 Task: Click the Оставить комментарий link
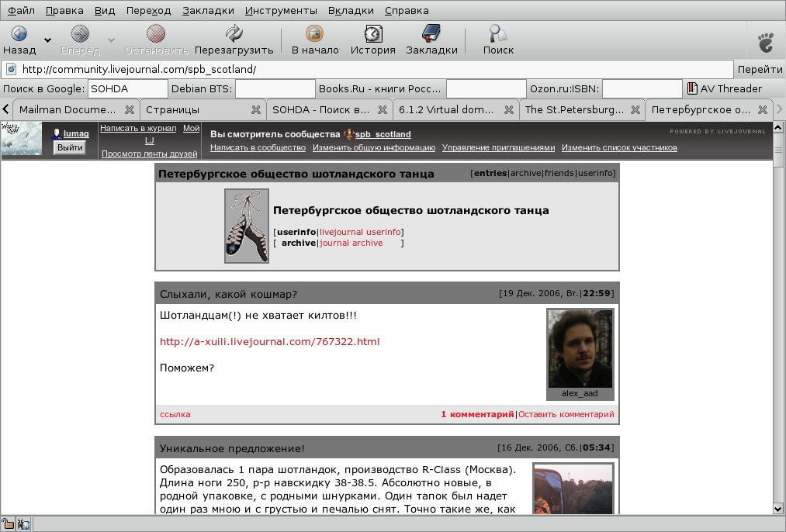coord(566,414)
